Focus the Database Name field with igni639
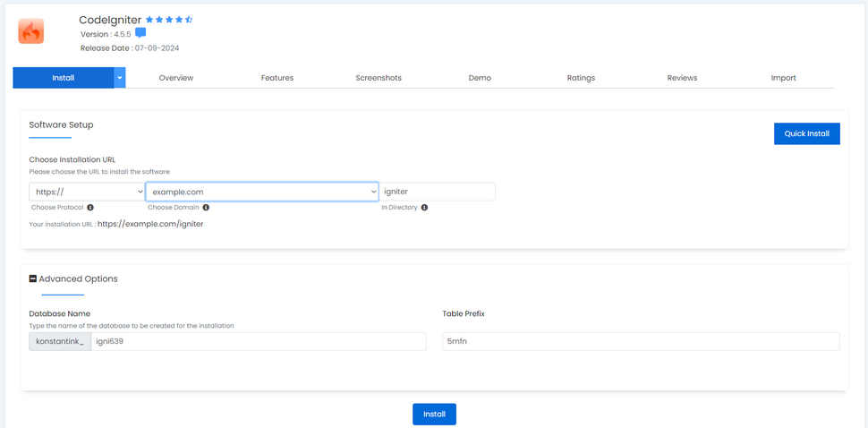The height and width of the screenshot is (428, 868). point(259,342)
